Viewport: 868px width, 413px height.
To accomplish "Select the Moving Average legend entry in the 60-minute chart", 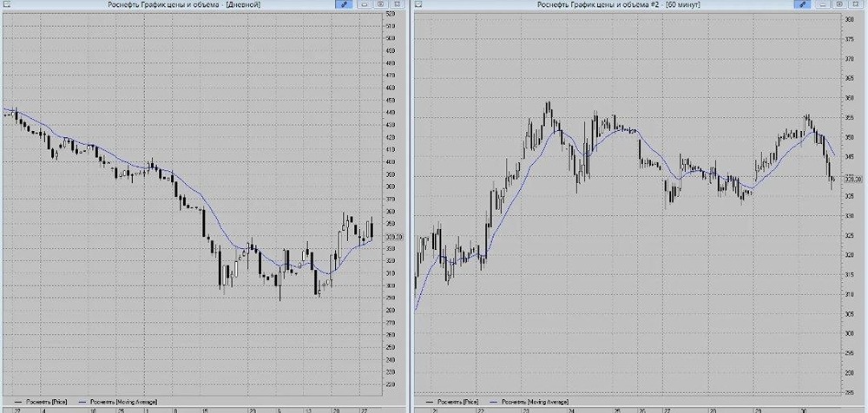I will coord(531,402).
